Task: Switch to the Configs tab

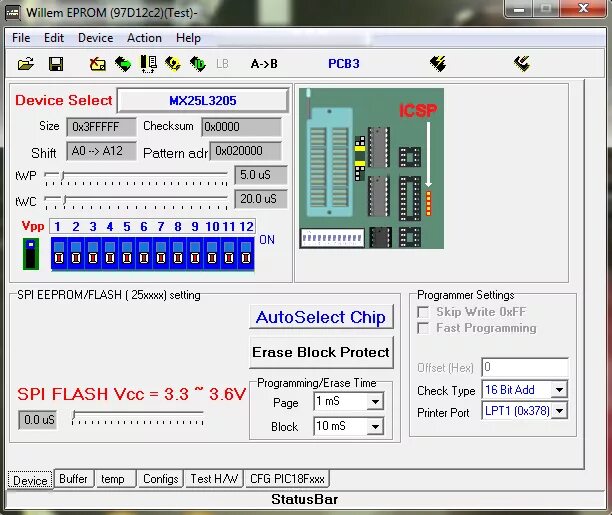Action: 160,479
